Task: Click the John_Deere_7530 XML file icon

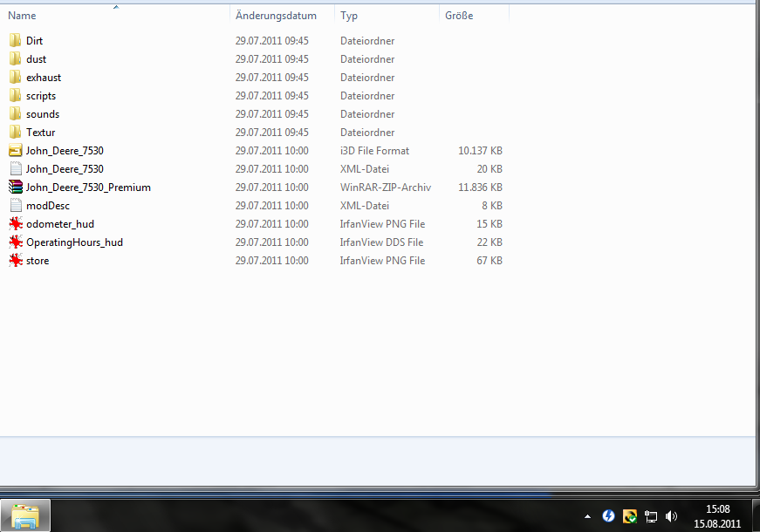Action: 16,169
